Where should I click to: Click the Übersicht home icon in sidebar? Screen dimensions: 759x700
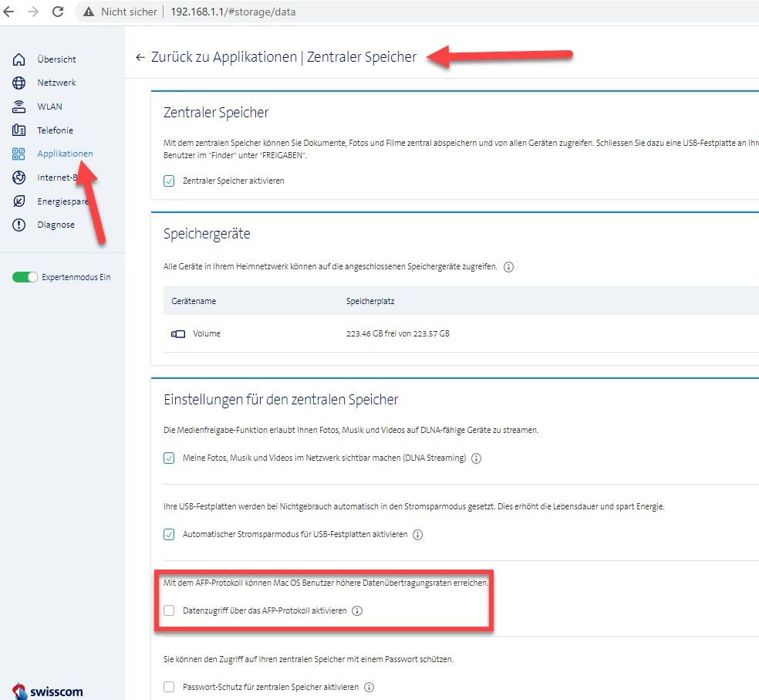pos(19,59)
